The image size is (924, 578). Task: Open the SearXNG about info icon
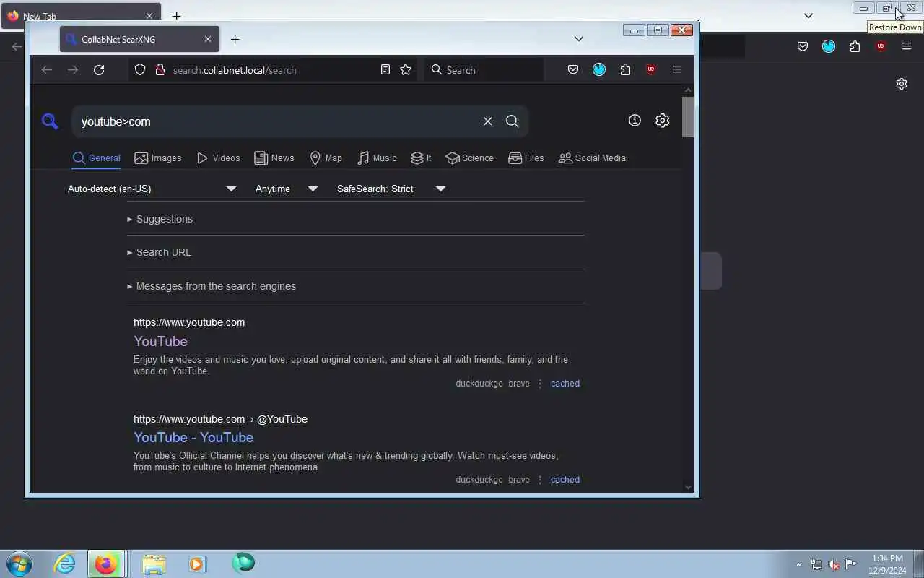click(635, 121)
